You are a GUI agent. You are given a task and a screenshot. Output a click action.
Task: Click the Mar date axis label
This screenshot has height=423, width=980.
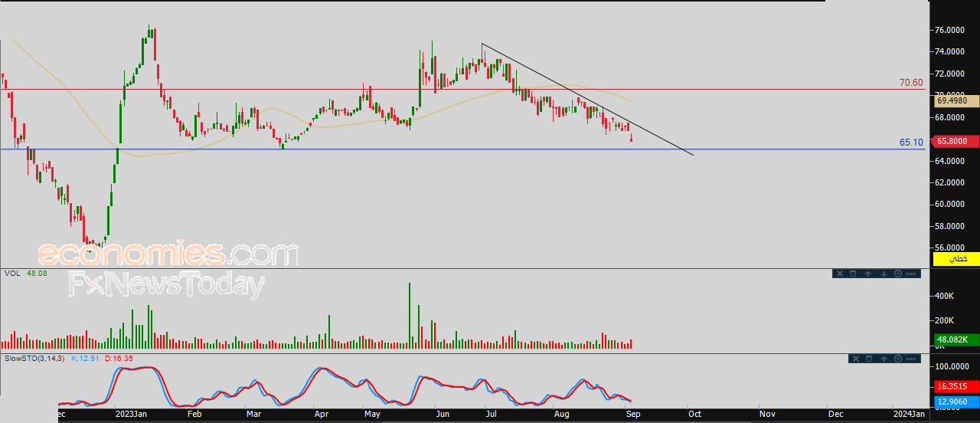[253, 414]
